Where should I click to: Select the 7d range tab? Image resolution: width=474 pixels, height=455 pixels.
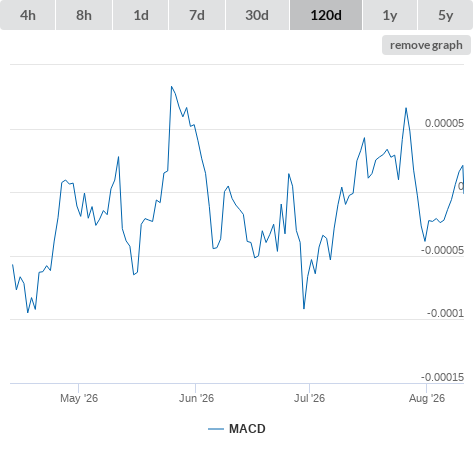point(197,15)
